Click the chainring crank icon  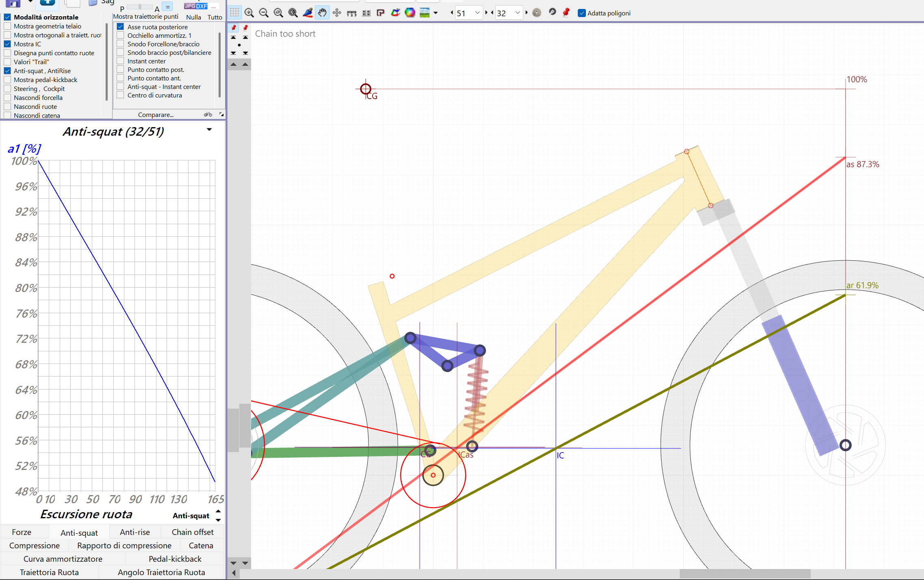552,12
